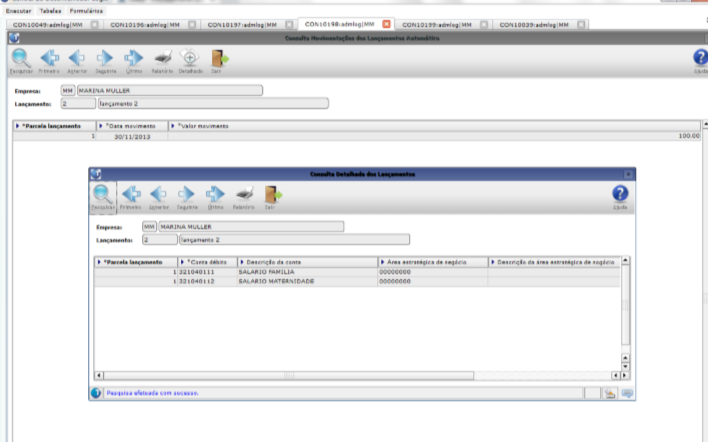This screenshot has width=708, height=442.
Task: Open the Tabelas menu
Action: point(50,11)
